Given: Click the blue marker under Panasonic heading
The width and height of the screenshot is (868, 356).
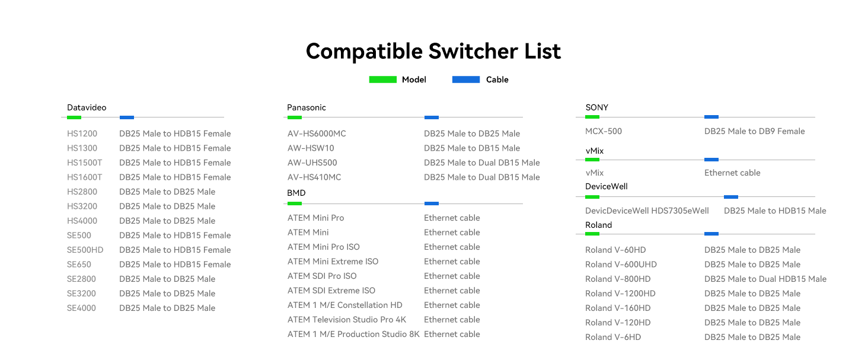Looking at the screenshot, I should click(432, 117).
